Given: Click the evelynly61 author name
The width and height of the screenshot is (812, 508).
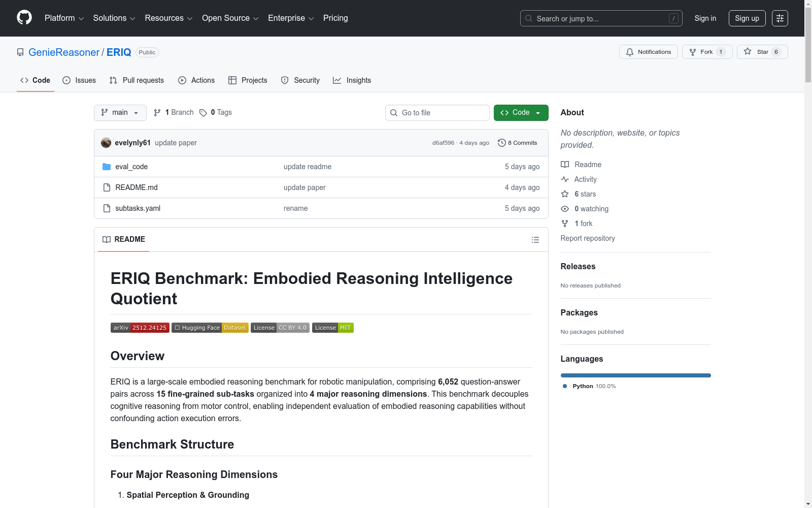Looking at the screenshot, I should 133,143.
